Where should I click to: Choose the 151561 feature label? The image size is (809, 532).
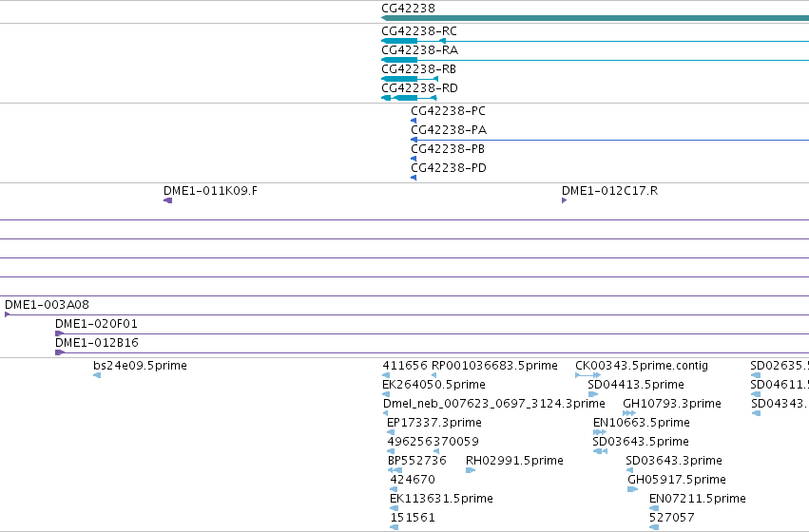pyautogui.click(x=413, y=518)
